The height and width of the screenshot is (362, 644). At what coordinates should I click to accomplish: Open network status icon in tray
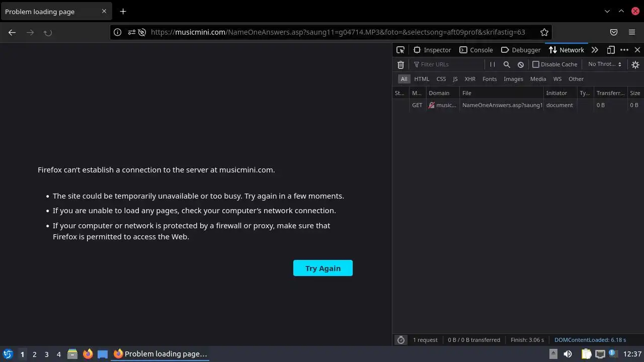[x=600, y=354]
